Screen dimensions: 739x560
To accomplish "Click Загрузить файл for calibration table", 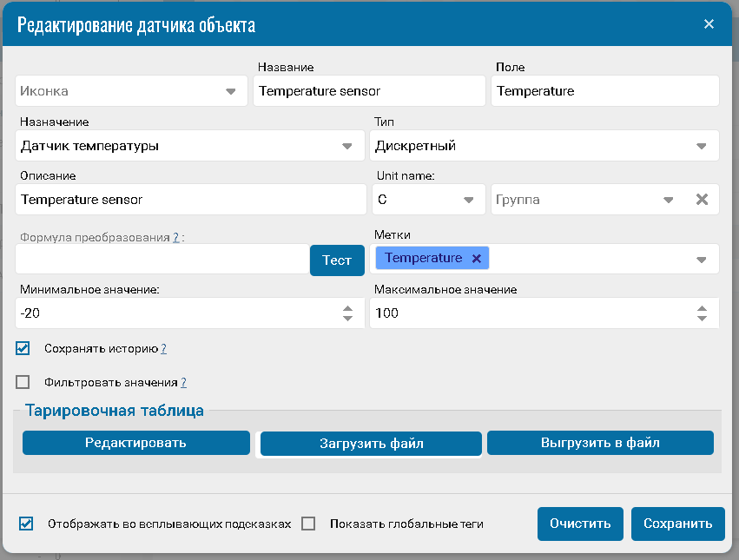I will tap(371, 444).
